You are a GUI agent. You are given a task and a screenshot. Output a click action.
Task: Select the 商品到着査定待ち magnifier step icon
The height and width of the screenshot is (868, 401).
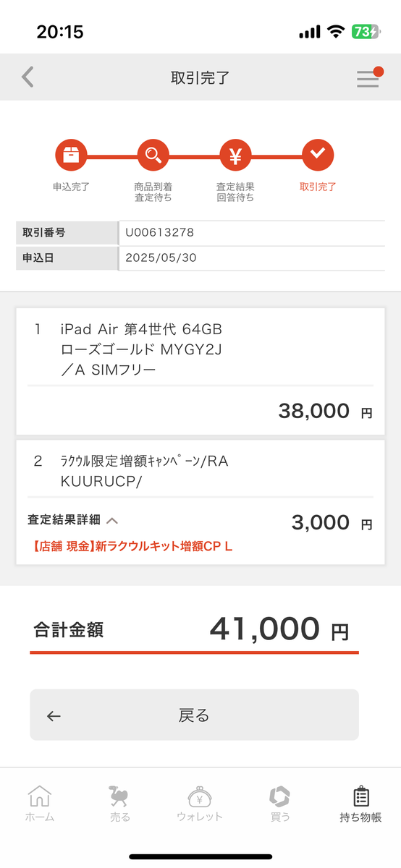[153, 154]
